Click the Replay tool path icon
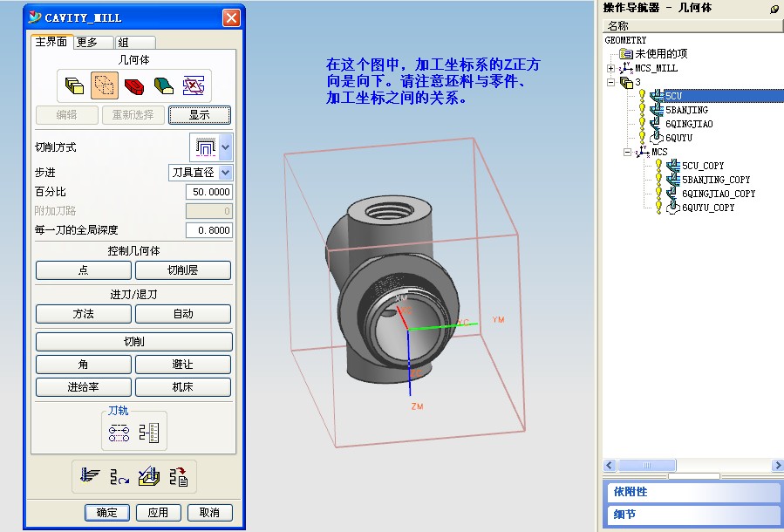This screenshot has width=784, height=532. (x=119, y=478)
